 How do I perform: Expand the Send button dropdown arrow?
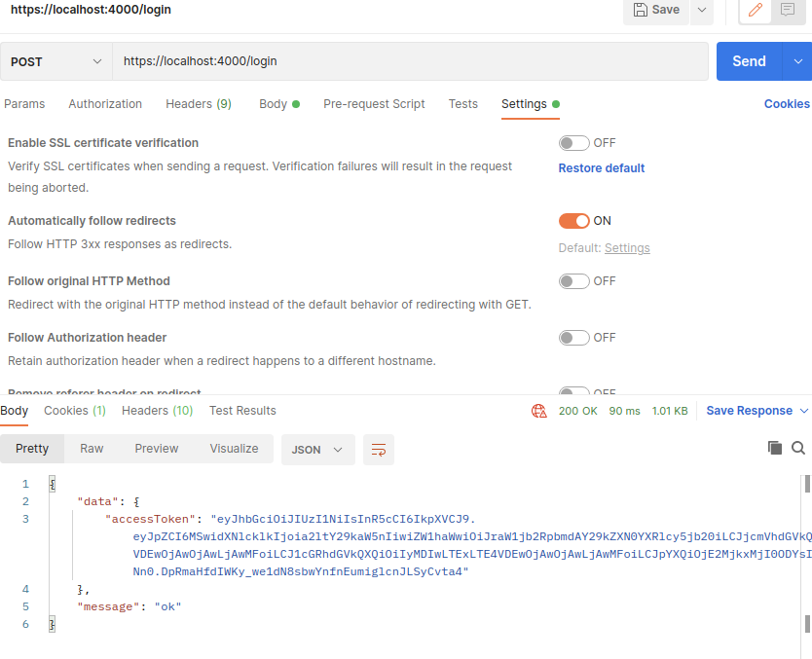click(x=797, y=61)
